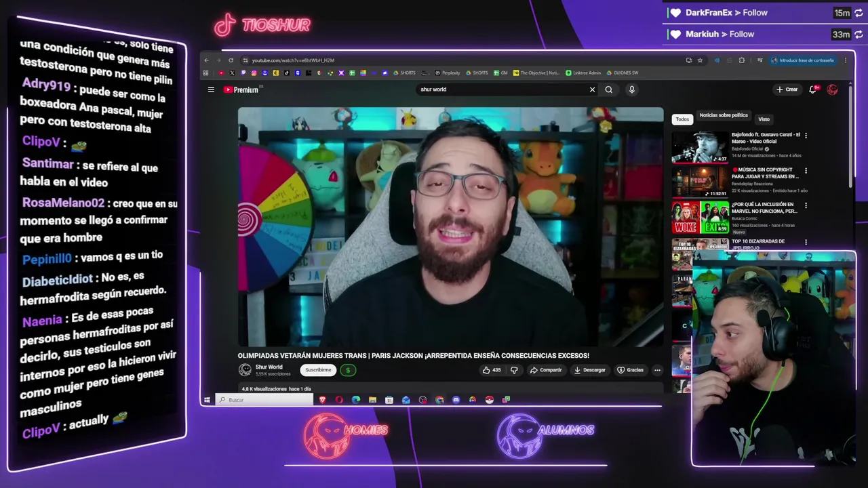Go to YouTube Premium home logo

[241, 89]
